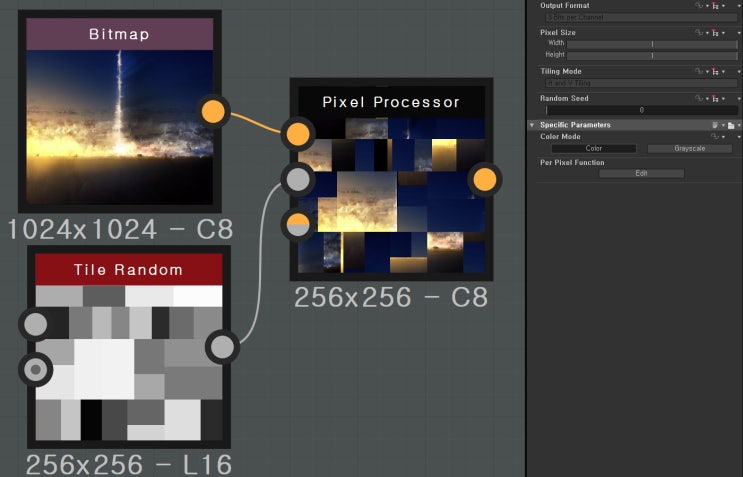
Task: Select Color mode option
Action: point(594,149)
